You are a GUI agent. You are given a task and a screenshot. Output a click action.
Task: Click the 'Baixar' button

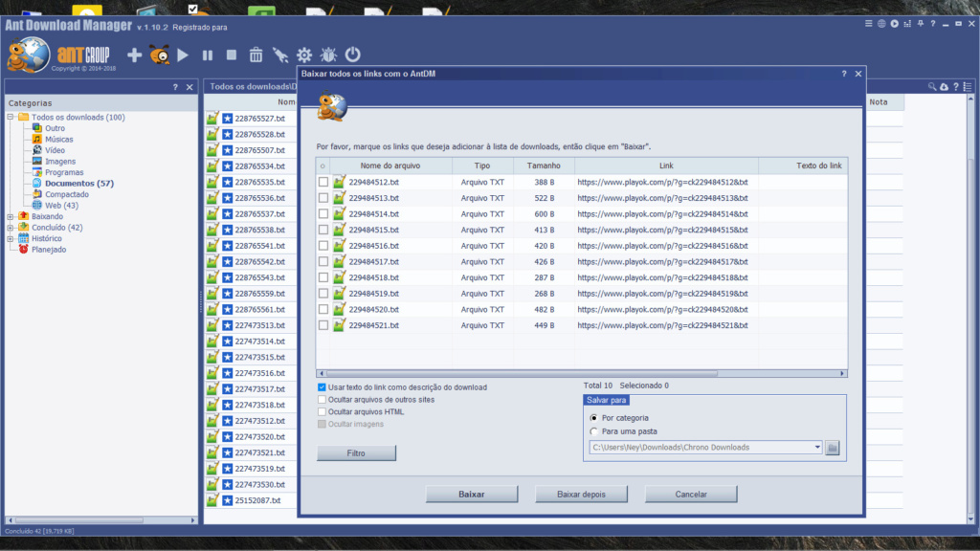pyautogui.click(x=472, y=495)
